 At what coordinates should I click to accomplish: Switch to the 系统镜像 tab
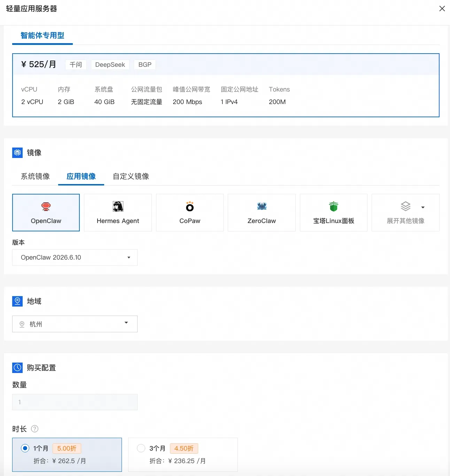click(x=35, y=176)
